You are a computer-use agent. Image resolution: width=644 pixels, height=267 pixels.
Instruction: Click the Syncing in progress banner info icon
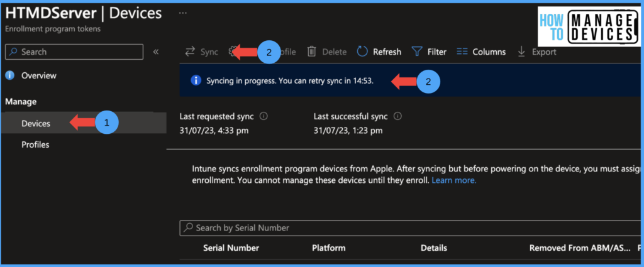click(196, 80)
